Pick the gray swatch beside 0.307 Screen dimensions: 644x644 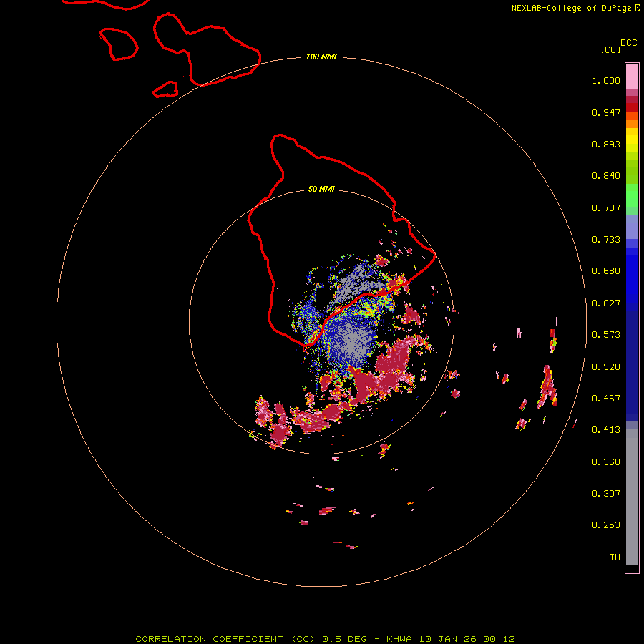tap(632, 497)
